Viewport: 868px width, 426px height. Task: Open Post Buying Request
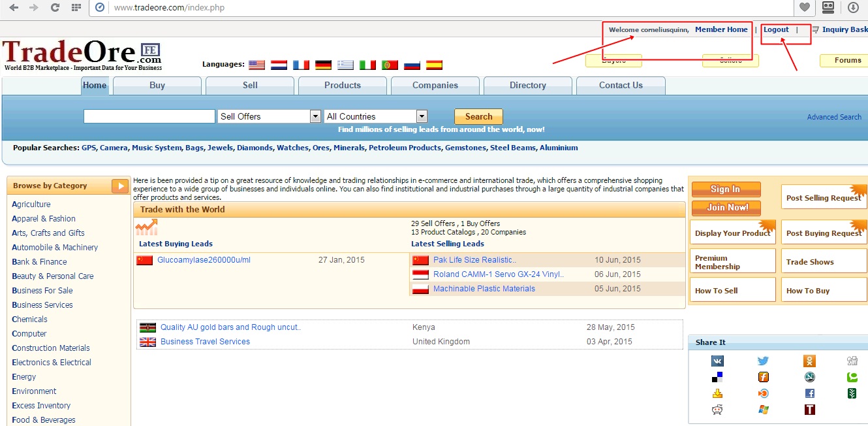click(x=824, y=233)
